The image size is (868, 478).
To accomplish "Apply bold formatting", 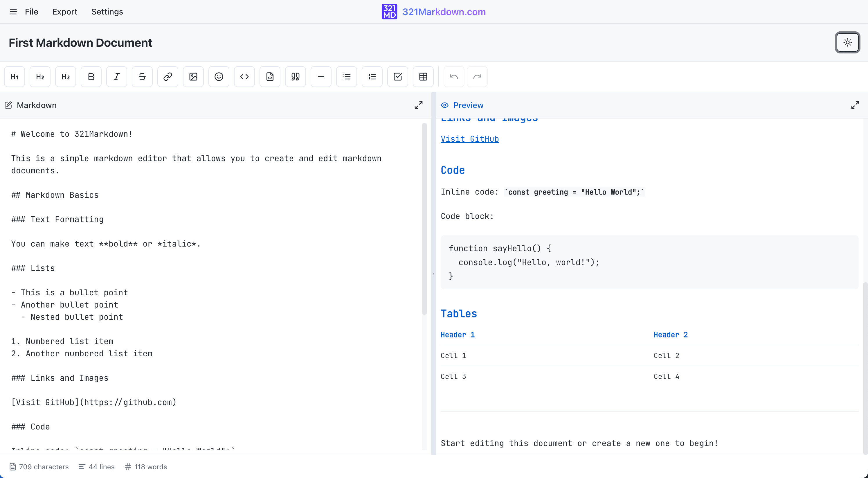I will point(91,77).
